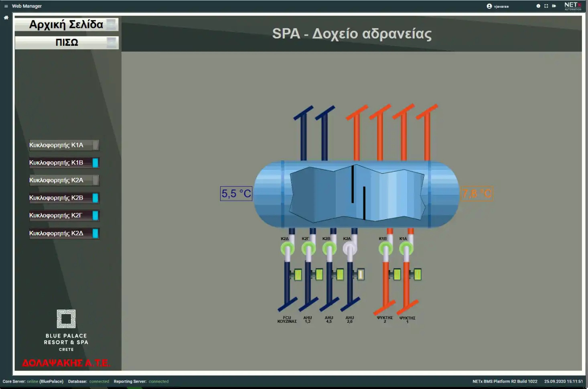
Task: Open the hamburger menu in top bar
Action: coord(6,6)
